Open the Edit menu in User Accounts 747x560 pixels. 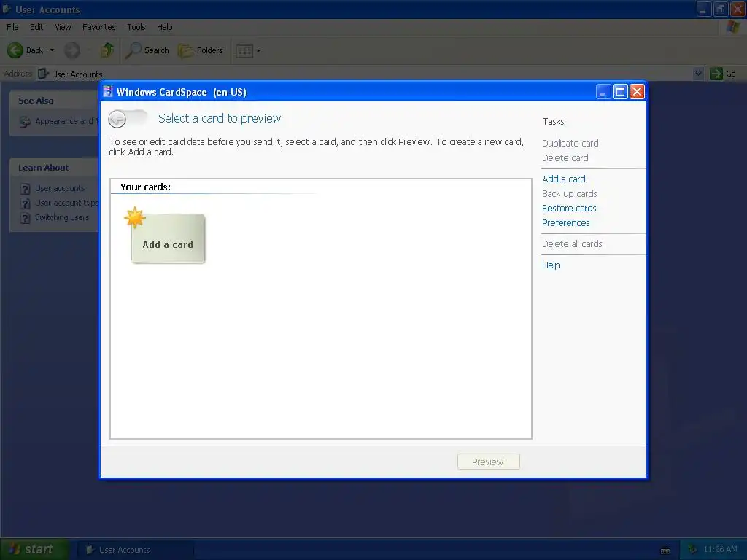tap(36, 27)
